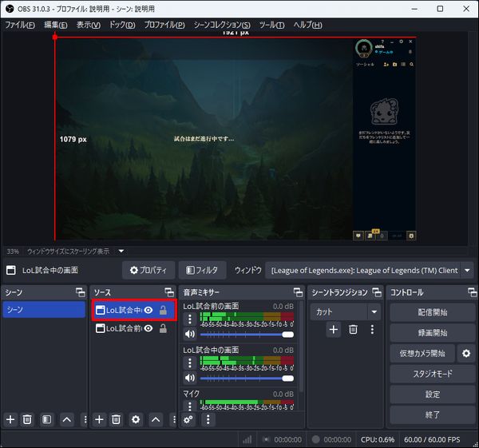
Task: Open audio mixer menu dots
Action: tap(208, 419)
